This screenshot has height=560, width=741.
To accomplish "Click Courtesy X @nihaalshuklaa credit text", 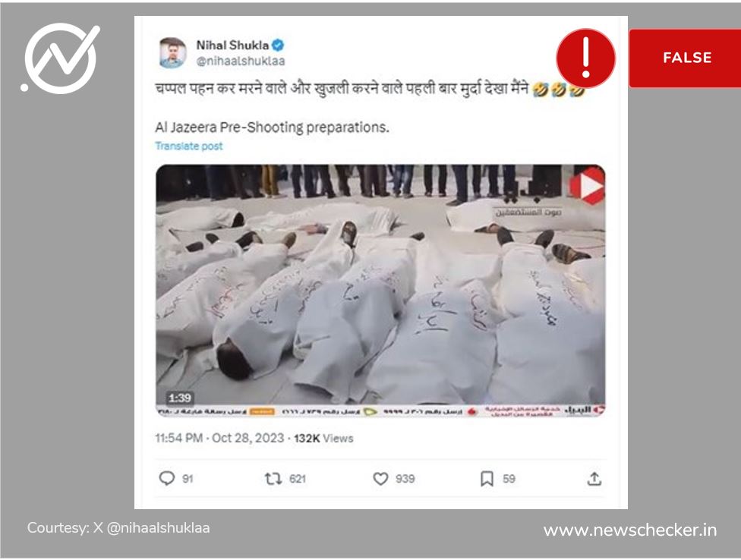I will 118,527.
